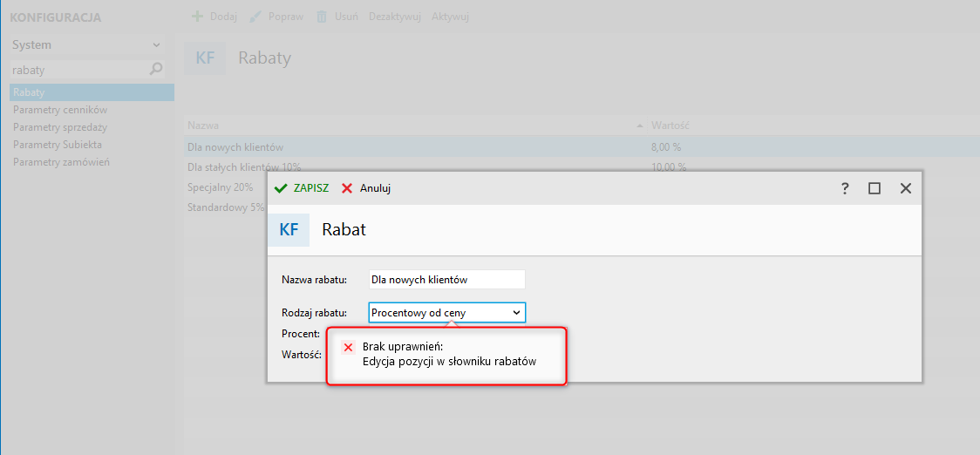The image size is (980, 455).
Task: Open Parametry cenników in sidebar
Action: [60, 110]
